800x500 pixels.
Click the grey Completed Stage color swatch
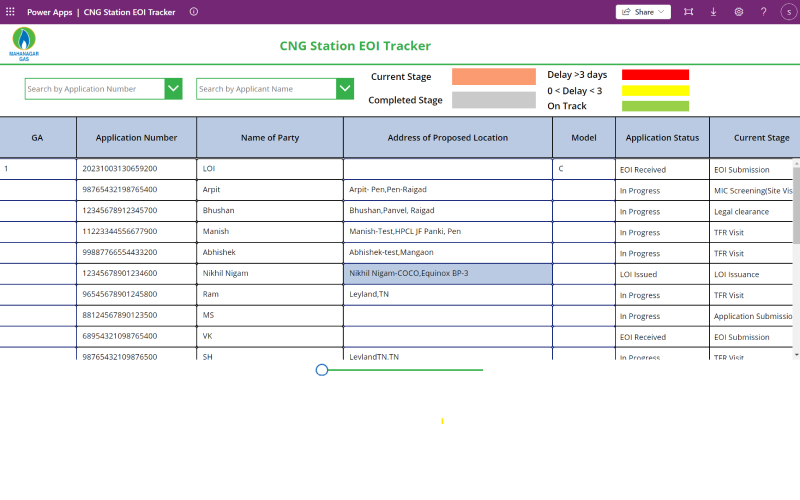point(494,100)
